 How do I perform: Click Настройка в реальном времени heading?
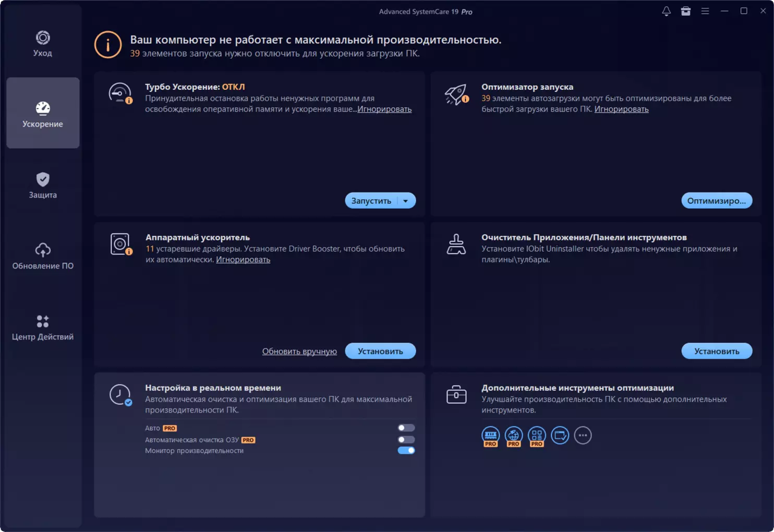point(213,388)
